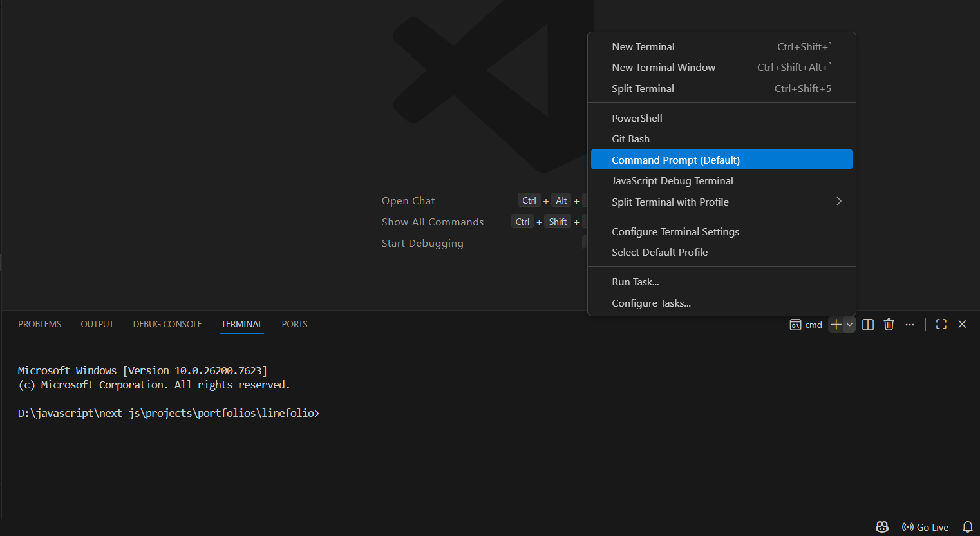Split the terminal with the split icon
The height and width of the screenshot is (536, 980).
868,325
